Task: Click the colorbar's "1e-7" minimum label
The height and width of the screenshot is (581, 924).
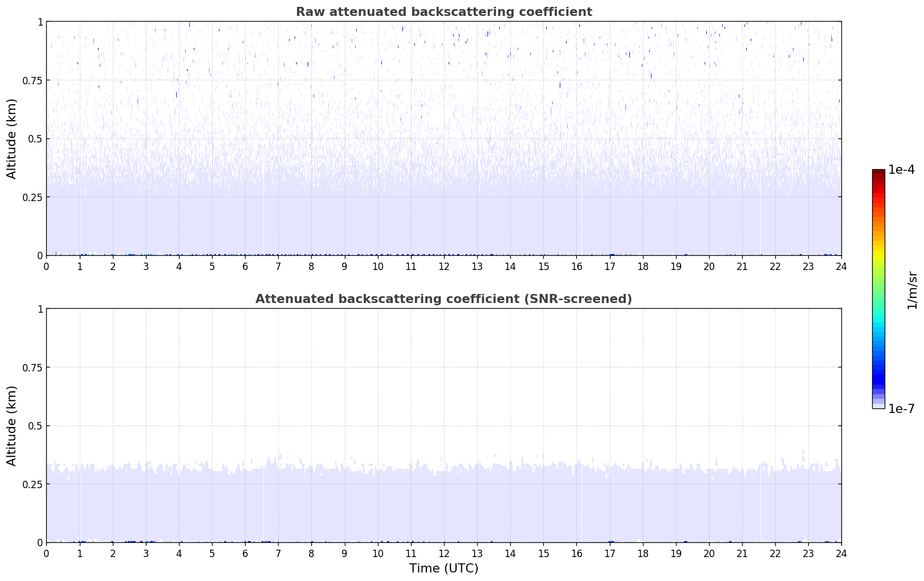Action: (901, 409)
